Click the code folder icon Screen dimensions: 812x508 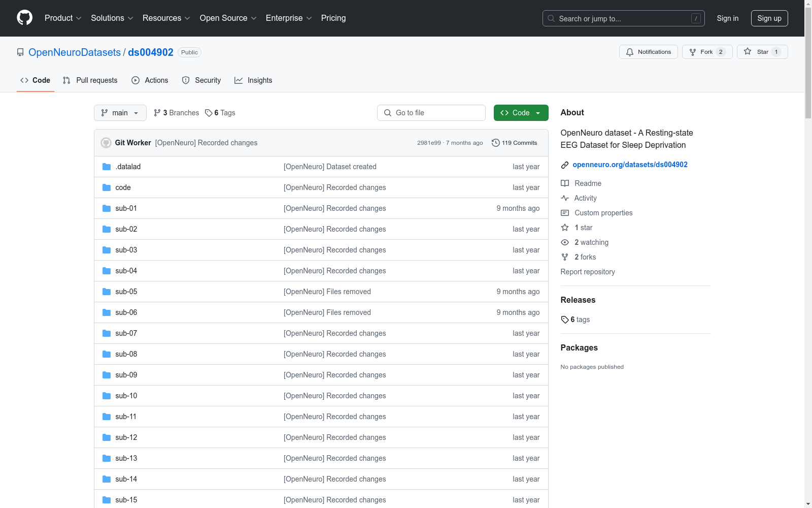(107, 187)
